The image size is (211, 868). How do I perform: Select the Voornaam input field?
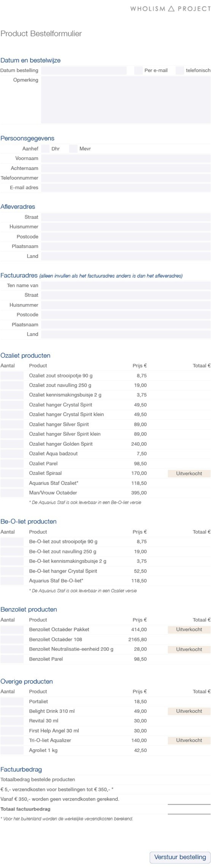click(x=126, y=158)
